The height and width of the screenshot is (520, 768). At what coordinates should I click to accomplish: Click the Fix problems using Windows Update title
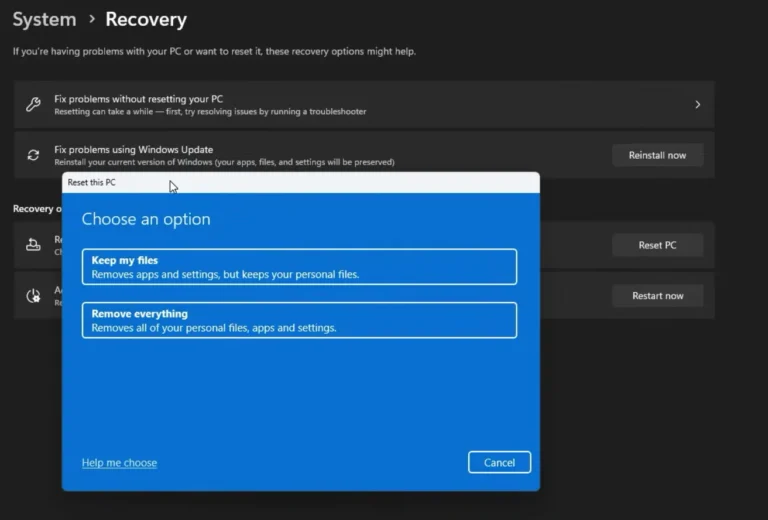[x=134, y=149]
